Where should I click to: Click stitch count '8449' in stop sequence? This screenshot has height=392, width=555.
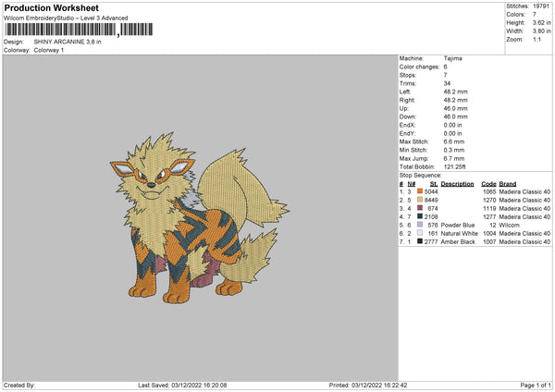click(431, 201)
